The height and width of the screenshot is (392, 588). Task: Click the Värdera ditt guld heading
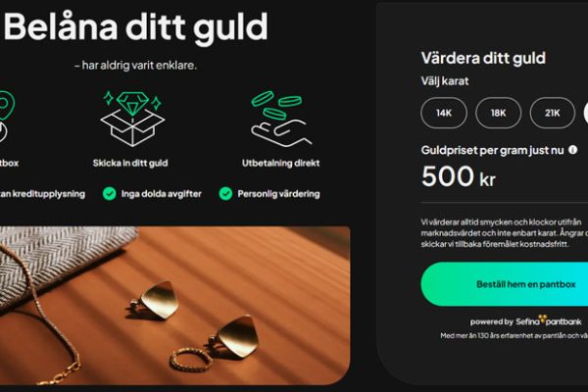[483, 58]
